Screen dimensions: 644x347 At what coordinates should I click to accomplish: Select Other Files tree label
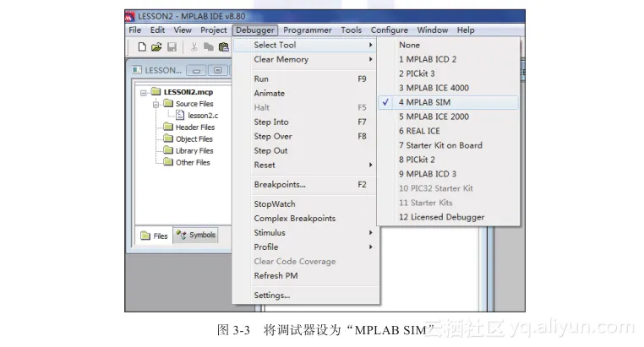(x=193, y=162)
